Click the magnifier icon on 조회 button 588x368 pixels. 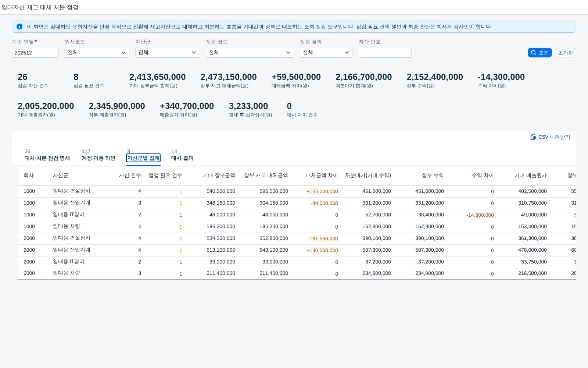click(x=534, y=53)
